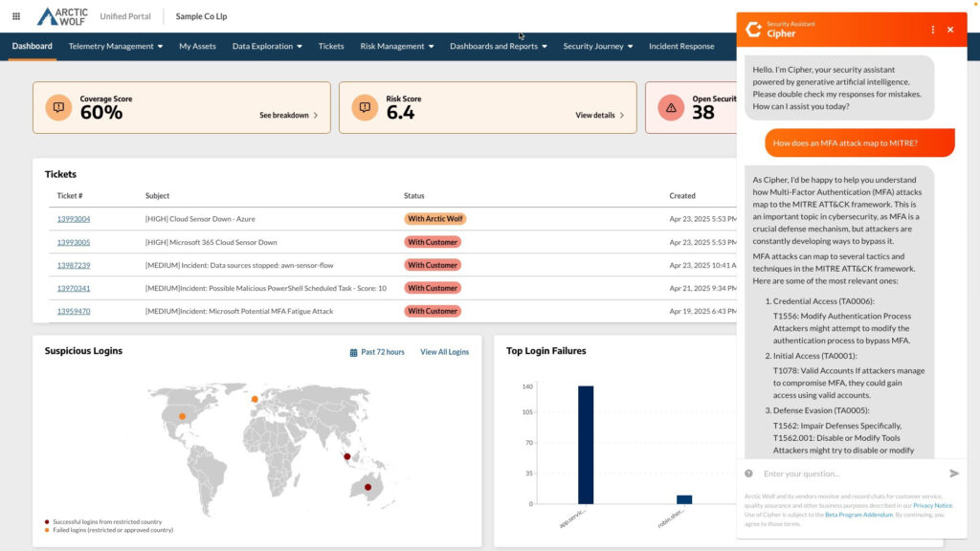Click the Risk Score chat-bubble icon
Image resolution: width=980 pixels, height=551 pixels.
tap(365, 107)
